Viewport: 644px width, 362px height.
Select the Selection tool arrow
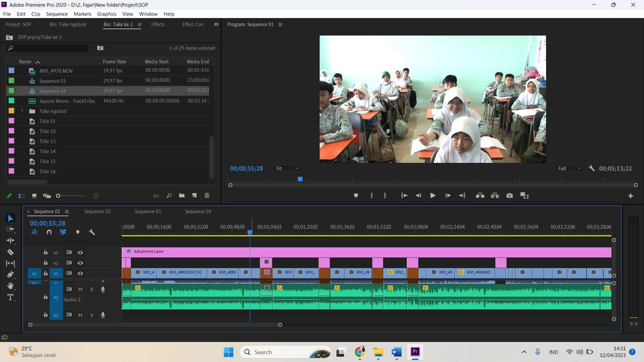point(11,219)
